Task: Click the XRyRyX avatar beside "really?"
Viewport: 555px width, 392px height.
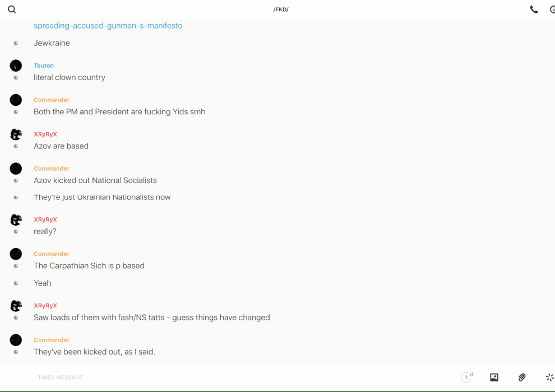Action: [16, 220]
